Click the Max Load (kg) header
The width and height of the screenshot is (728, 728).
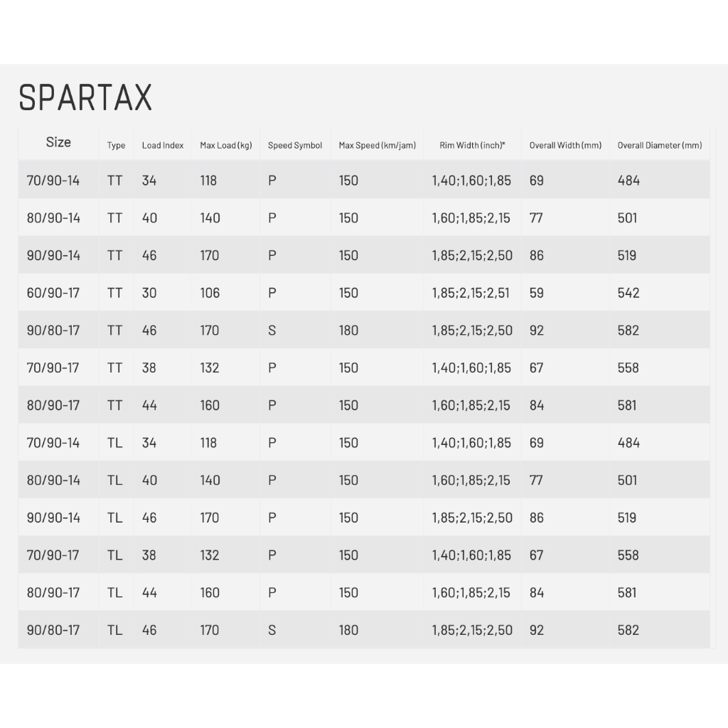pos(226,146)
